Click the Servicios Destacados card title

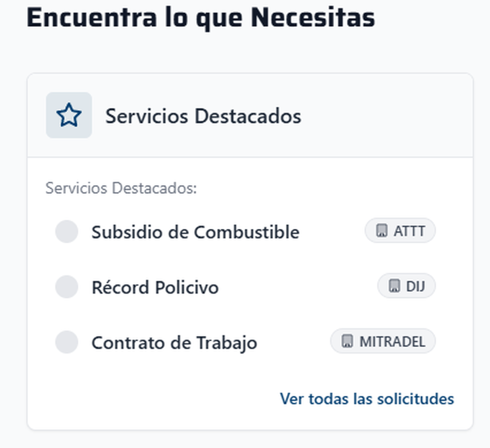pos(203,116)
